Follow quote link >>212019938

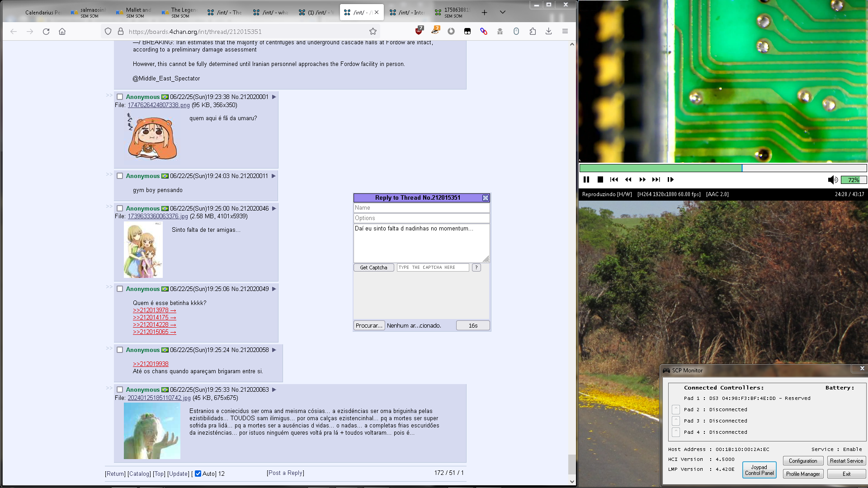coord(151,364)
